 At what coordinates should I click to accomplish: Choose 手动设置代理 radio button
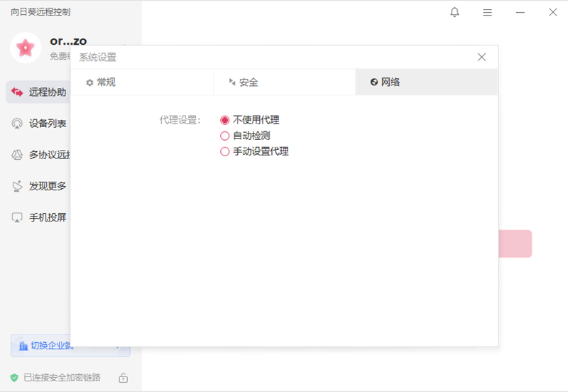[225, 151]
